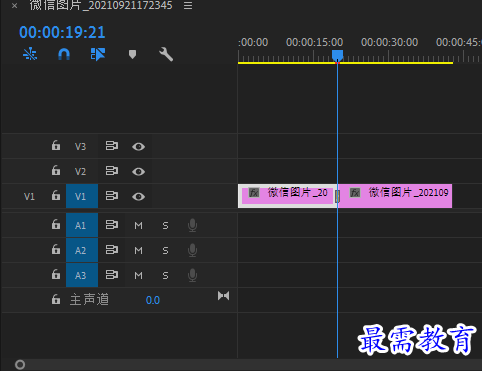Toggle Linked Selection icon

click(x=98, y=54)
